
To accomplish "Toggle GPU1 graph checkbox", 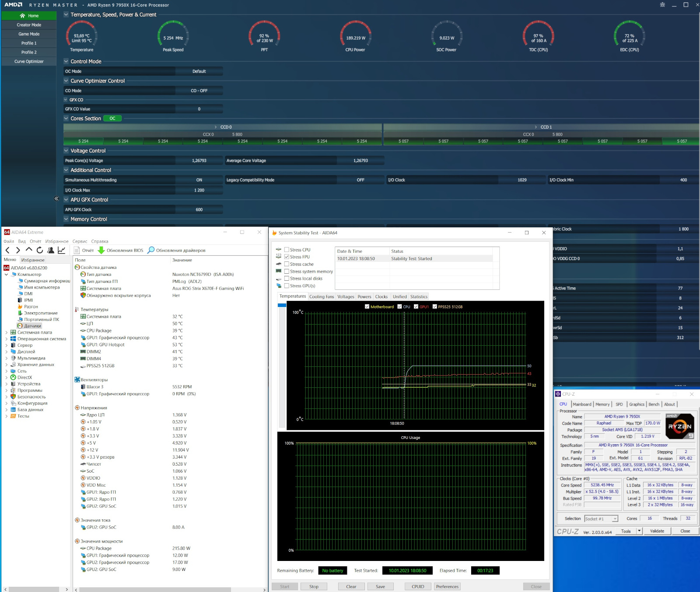I will pos(416,306).
